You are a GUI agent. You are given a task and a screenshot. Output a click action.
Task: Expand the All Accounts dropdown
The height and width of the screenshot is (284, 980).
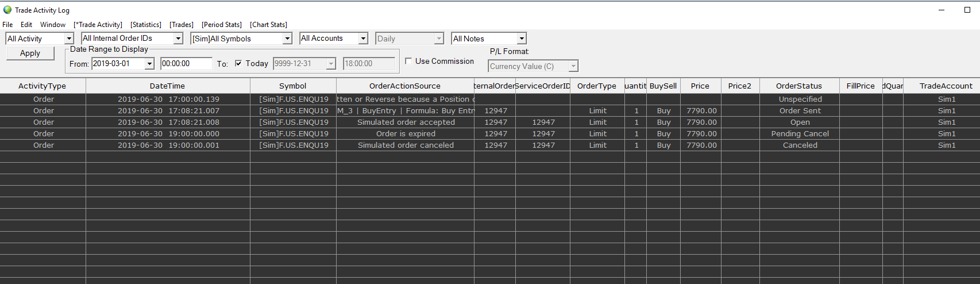point(363,39)
